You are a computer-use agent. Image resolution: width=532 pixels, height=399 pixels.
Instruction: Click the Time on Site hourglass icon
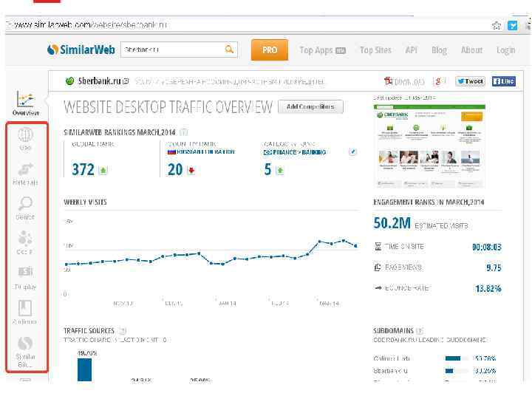tap(378, 247)
